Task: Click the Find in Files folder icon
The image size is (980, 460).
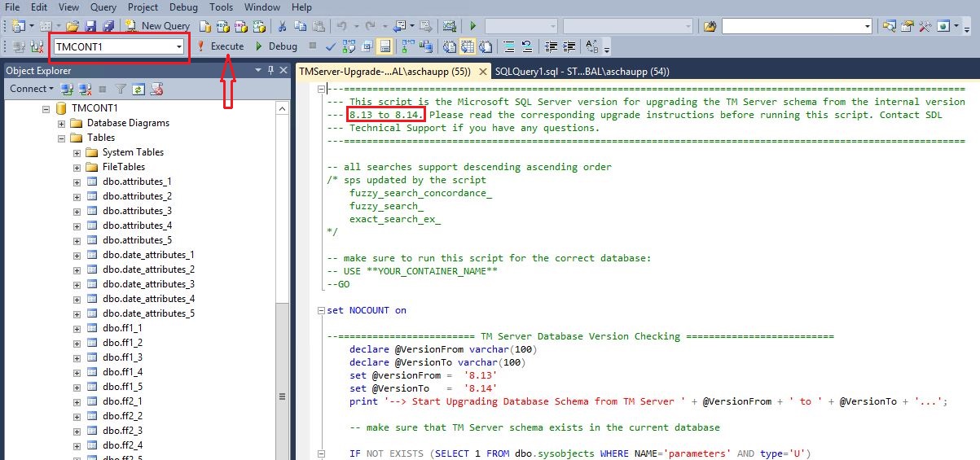Action: (710, 26)
